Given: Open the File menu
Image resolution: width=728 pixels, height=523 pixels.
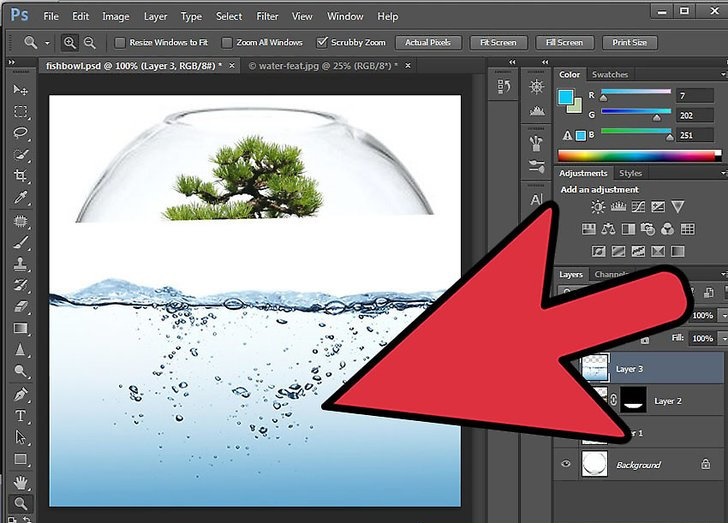Looking at the screenshot, I should [x=51, y=16].
